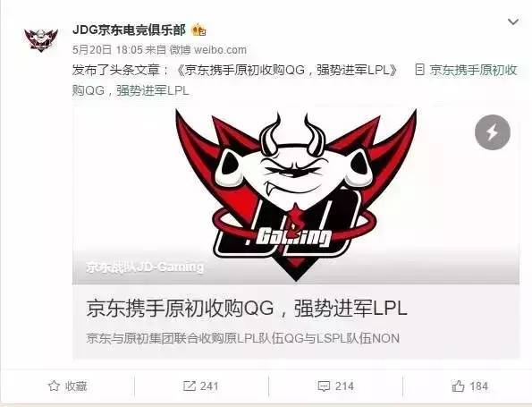Screen dimensions: 532x407
Task: Click the 微博 weibo.com source link
Action: click(x=208, y=50)
